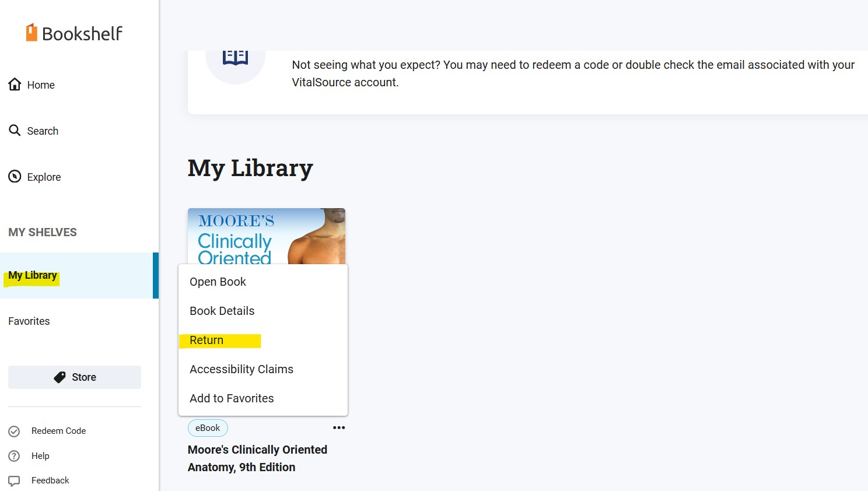Click the Home house icon

click(15, 85)
